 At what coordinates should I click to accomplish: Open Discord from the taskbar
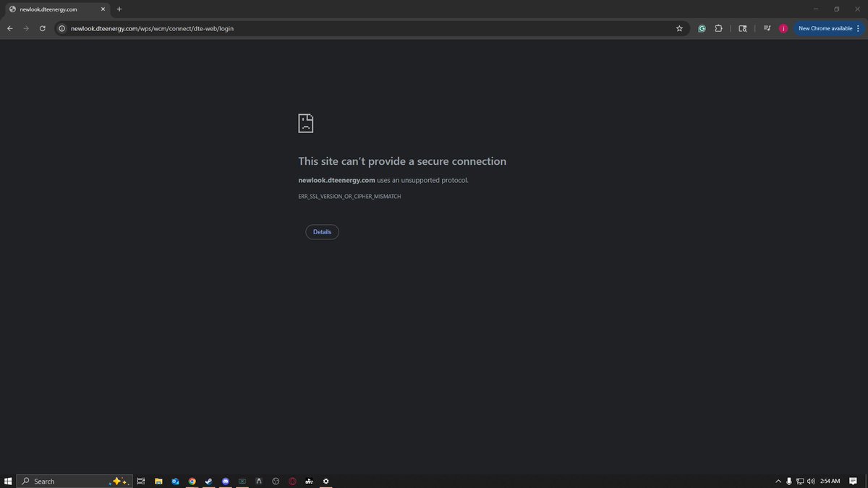click(226, 481)
